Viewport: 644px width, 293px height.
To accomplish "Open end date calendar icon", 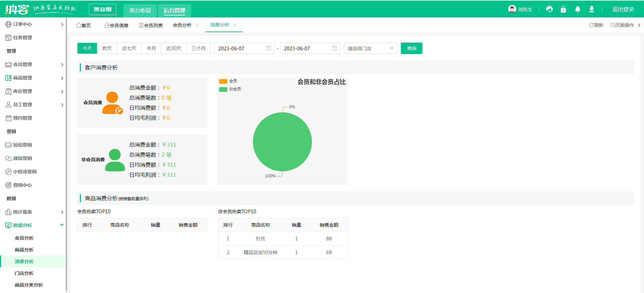I will pos(334,48).
